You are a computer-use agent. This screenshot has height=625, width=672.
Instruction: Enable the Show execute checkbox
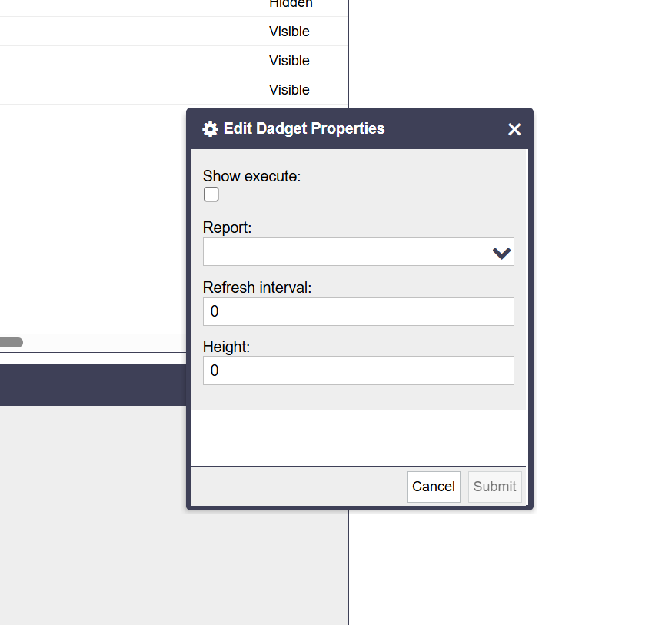coord(211,194)
